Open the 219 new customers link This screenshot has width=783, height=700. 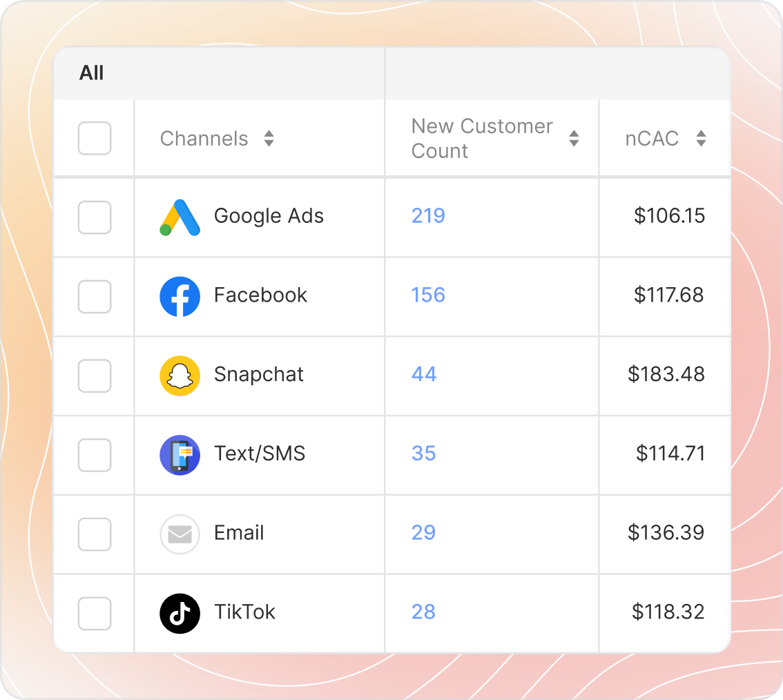428,216
